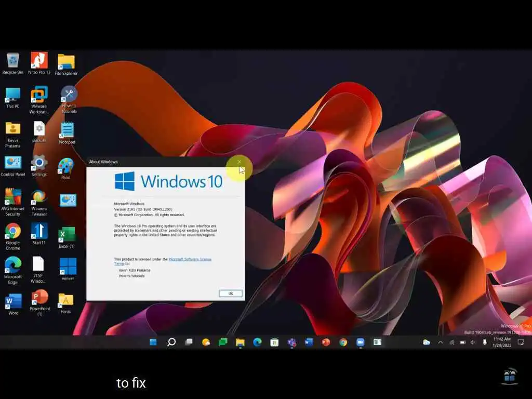This screenshot has height=399, width=532.
Task: Launch Microsoft Edge from the taskbar
Action: (x=257, y=342)
